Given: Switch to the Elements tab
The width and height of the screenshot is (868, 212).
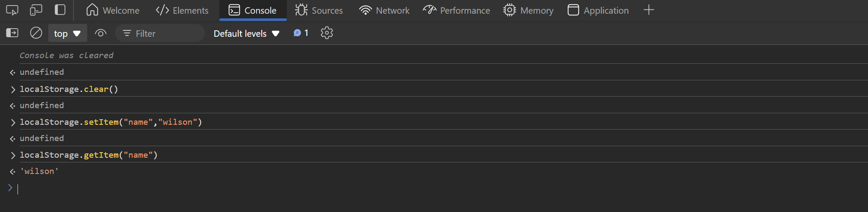Looking at the screenshot, I should 182,10.
